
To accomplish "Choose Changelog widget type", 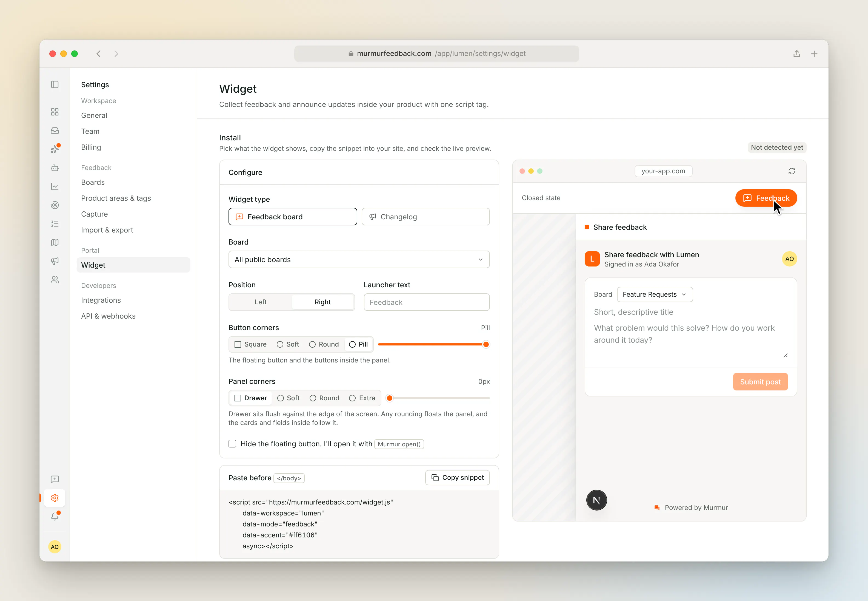I will (x=426, y=217).
